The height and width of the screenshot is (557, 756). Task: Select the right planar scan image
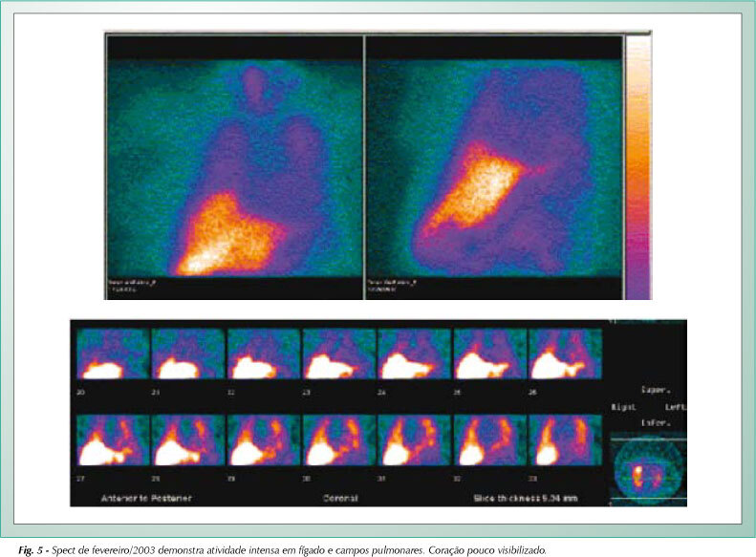pyautogui.click(x=494, y=168)
